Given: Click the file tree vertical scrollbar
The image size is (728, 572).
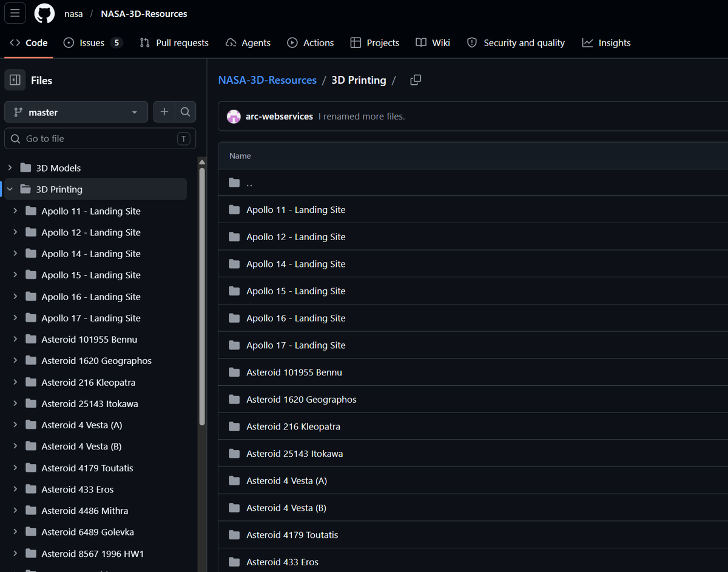Looking at the screenshot, I should coord(202,297).
